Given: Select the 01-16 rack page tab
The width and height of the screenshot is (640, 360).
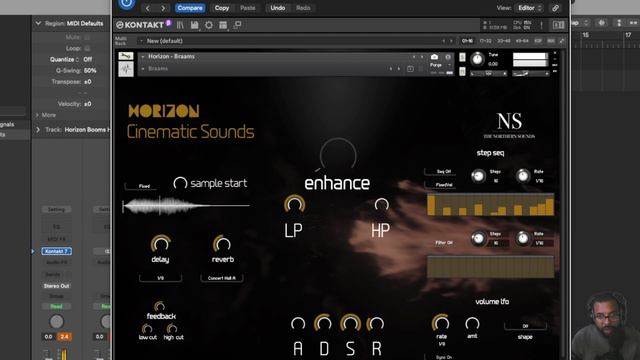Looking at the screenshot, I should (467, 41).
